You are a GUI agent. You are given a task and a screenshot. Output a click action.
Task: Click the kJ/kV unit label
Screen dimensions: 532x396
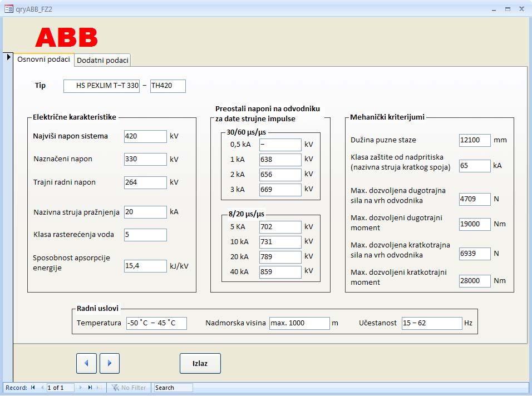[179, 266]
